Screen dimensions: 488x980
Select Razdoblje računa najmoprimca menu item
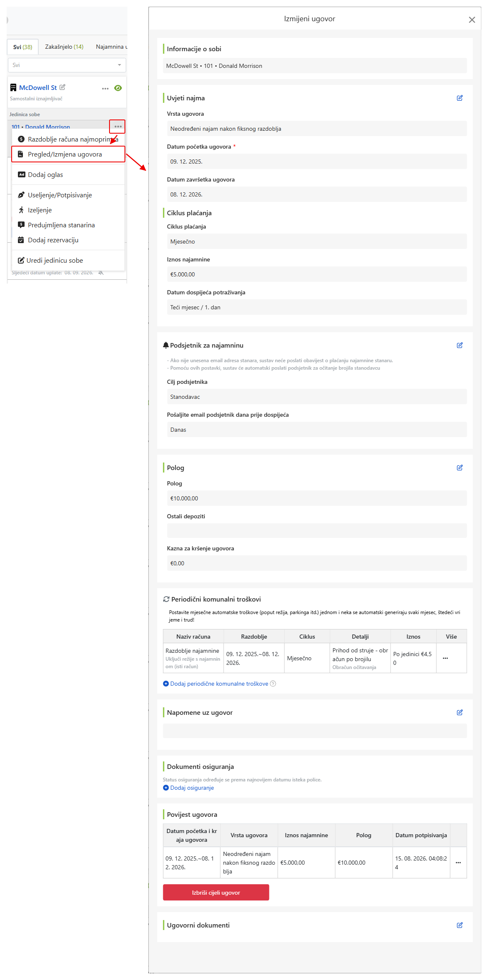click(68, 139)
